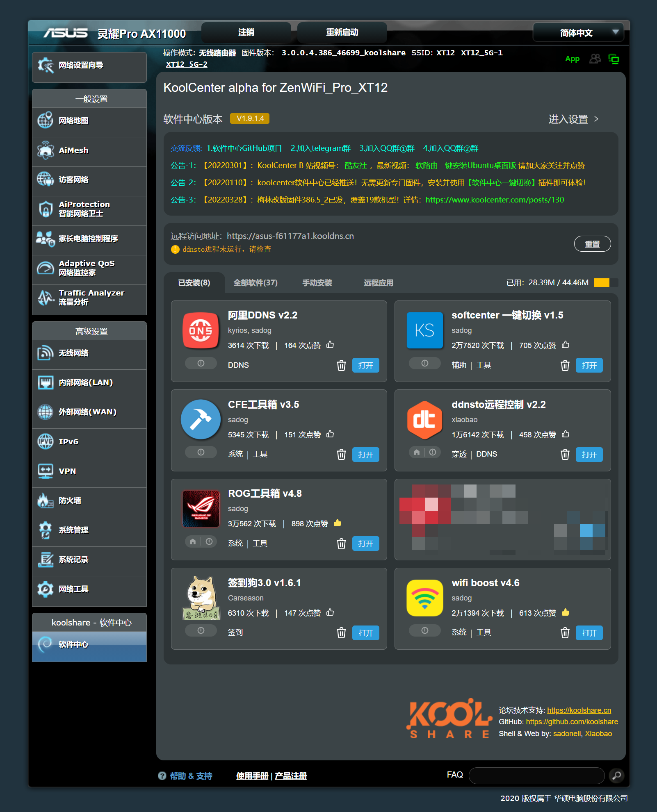Click the ddnsto orange dt icon
Viewport: 657px width, 812px height.
(424, 419)
